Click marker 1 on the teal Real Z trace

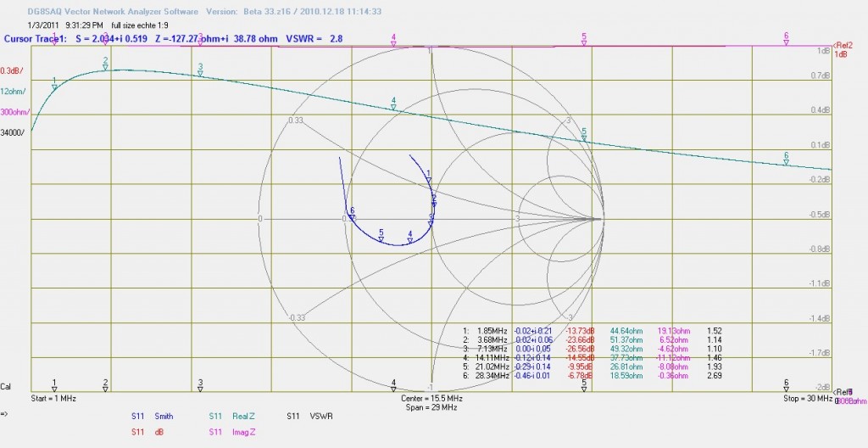54,84
